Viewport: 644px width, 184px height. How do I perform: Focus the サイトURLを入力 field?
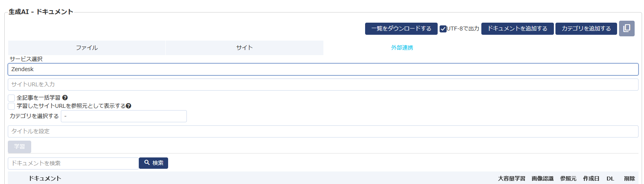(323, 84)
